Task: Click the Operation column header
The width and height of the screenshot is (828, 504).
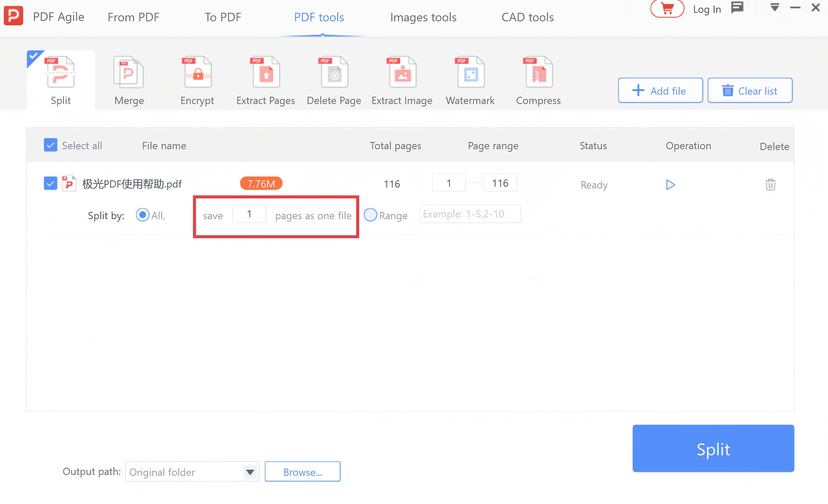Action: click(x=689, y=145)
